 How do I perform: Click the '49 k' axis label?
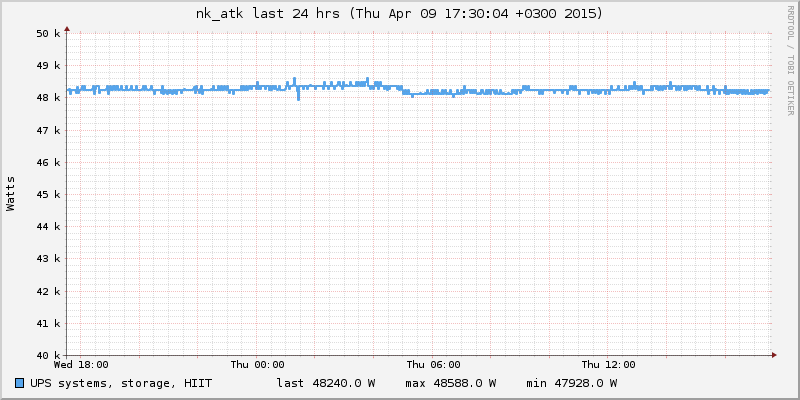(x=48, y=66)
